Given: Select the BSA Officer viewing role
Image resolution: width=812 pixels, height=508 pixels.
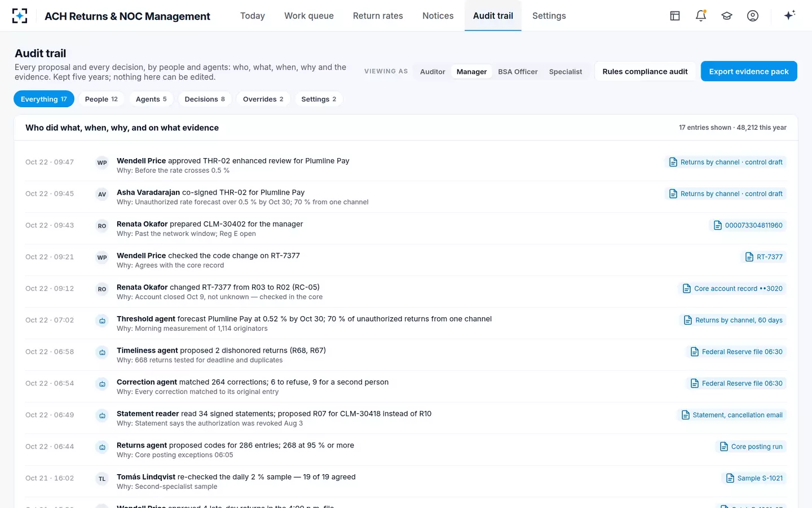Looking at the screenshot, I should click(518, 72).
